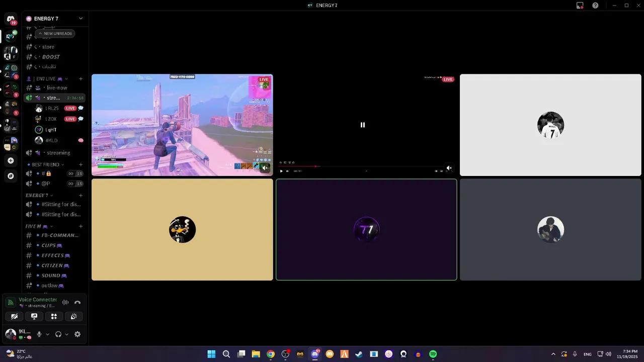This screenshot has width=644, height=362.
Task: Open own user avatar status menu
Action: pyautogui.click(x=11, y=334)
